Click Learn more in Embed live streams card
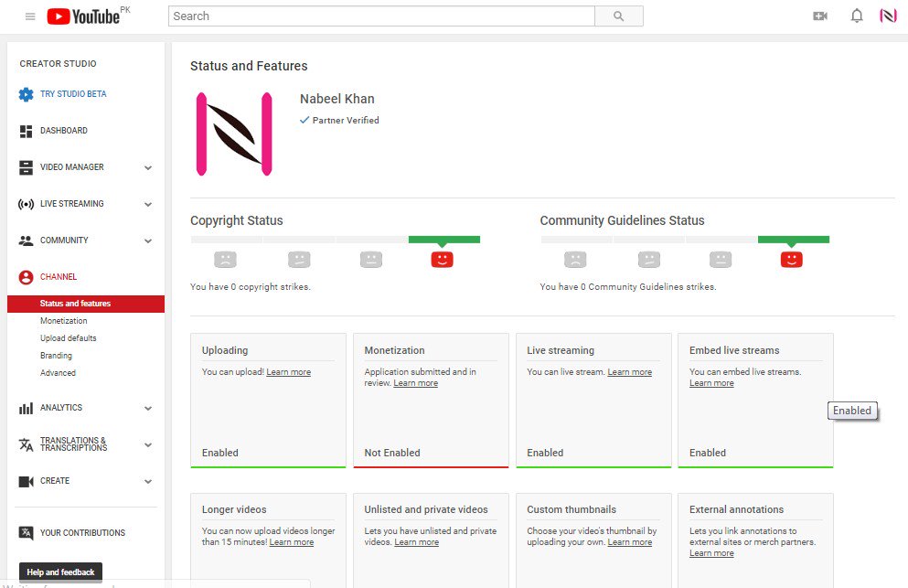 click(x=711, y=383)
